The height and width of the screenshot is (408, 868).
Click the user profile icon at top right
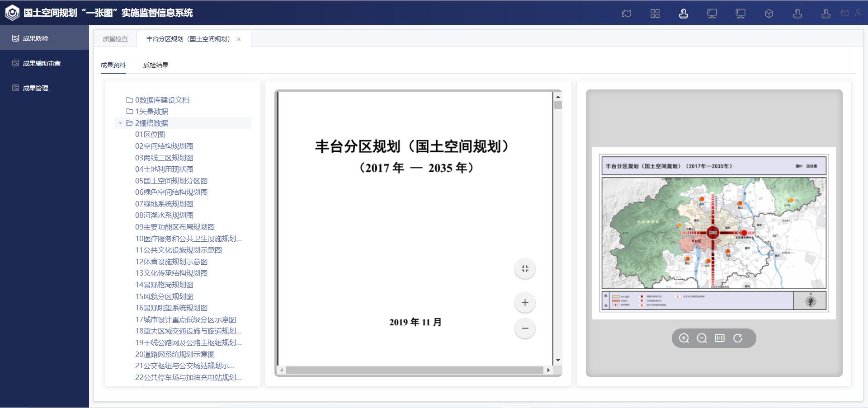tap(858, 13)
